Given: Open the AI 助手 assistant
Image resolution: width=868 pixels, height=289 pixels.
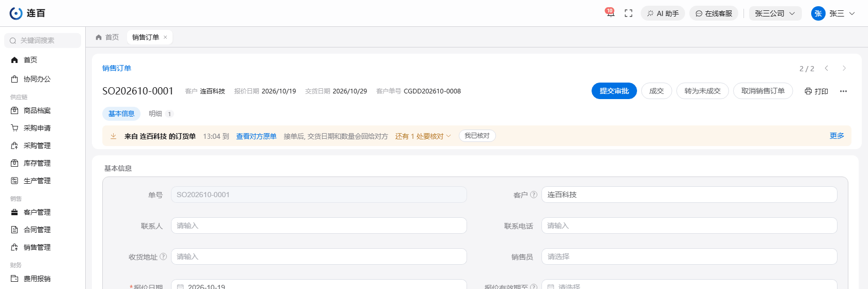Looking at the screenshot, I should click(663, 13).
